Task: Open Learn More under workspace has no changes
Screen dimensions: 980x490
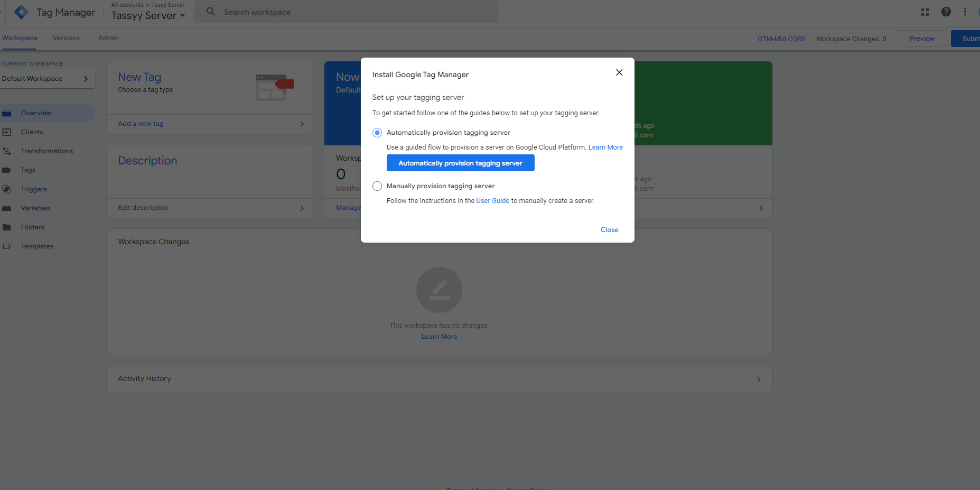Action: click(x=439, y=337)
